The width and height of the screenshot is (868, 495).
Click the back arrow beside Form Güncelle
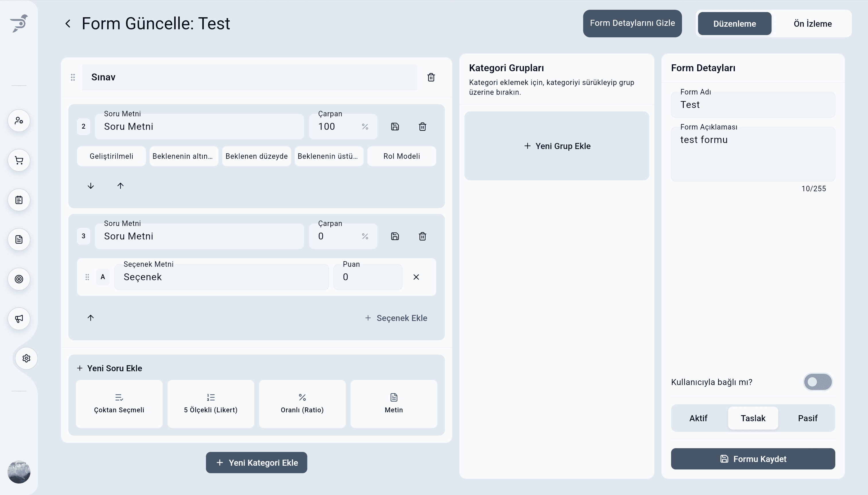click(x=68, y=24)
